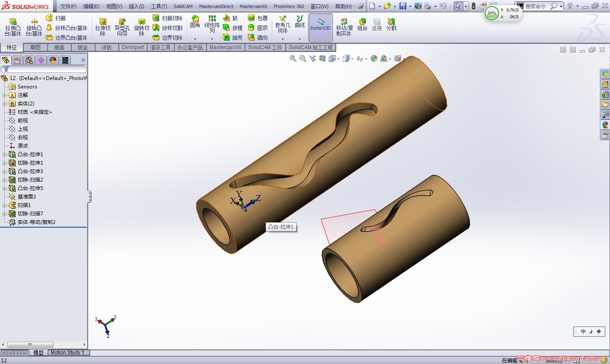Select the Extruded Boss/Base tool (拉伸凸台/基体)
This screenshot has height=364, width=610.
click(13, 27)
